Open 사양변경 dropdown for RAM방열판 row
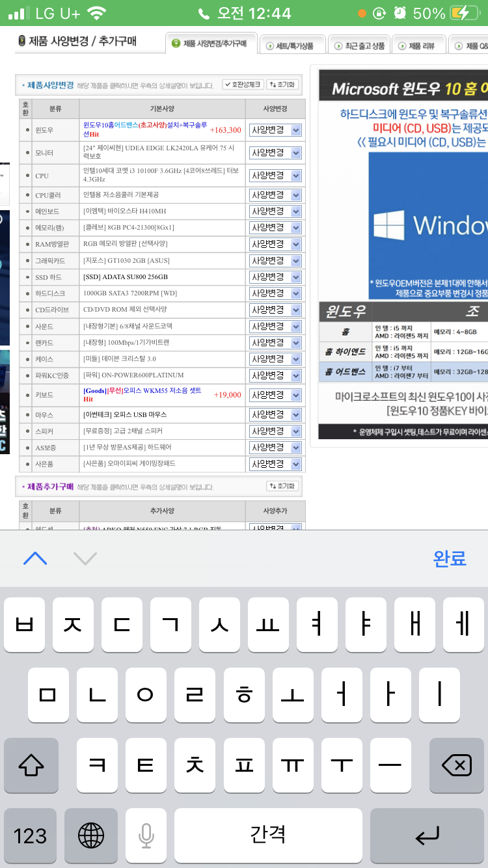Viewport: 488px width, 868px height. point(275,244)
